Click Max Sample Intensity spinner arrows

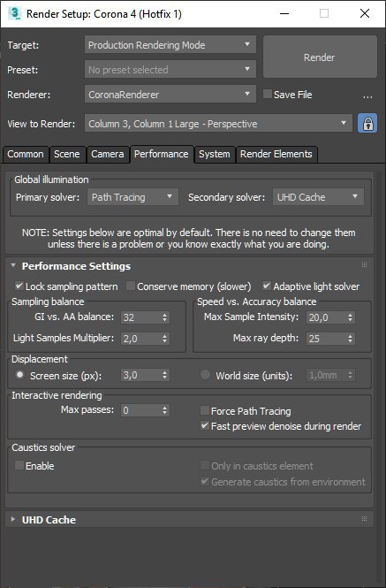350,317
